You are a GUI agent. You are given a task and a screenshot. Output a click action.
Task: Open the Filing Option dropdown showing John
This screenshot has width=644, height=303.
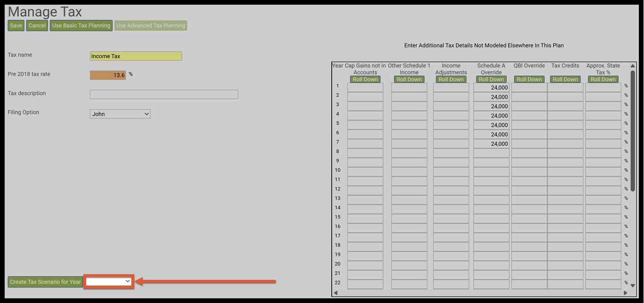click(x=120, y=114)
